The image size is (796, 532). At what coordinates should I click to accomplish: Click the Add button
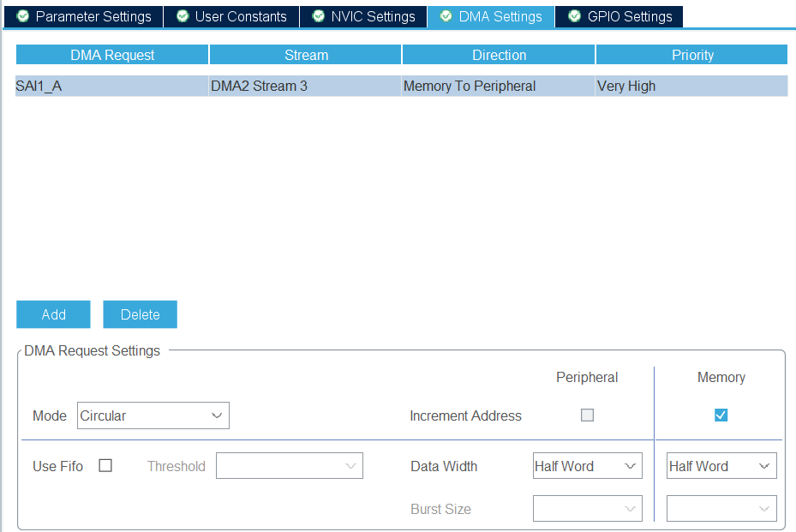[x=53, y=314]
